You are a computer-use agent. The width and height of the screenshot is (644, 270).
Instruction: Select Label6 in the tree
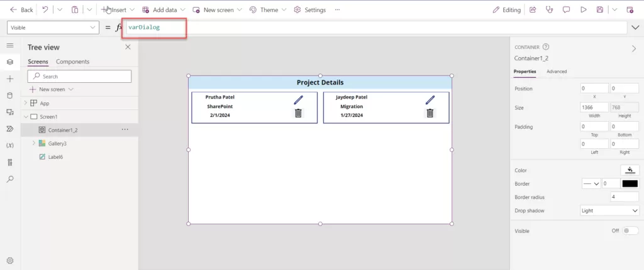pyautogui.click(x=55, y=157)
